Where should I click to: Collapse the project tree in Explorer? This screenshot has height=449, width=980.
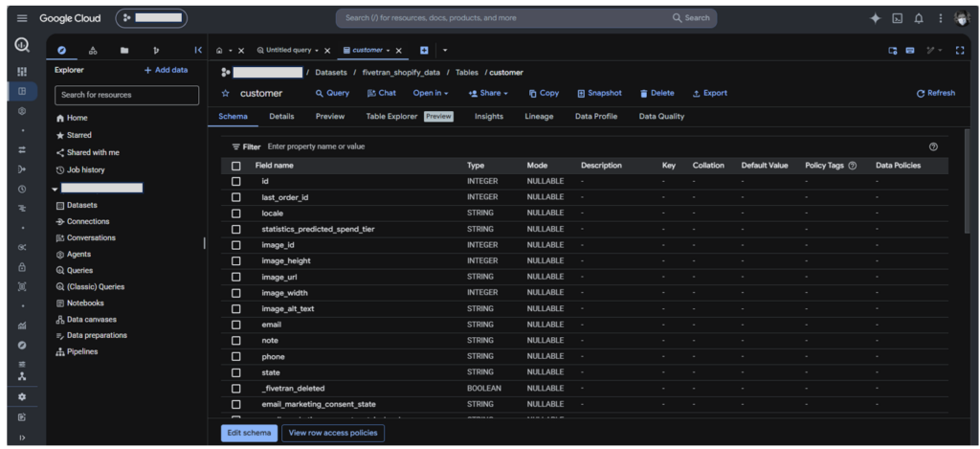[55, 189]
